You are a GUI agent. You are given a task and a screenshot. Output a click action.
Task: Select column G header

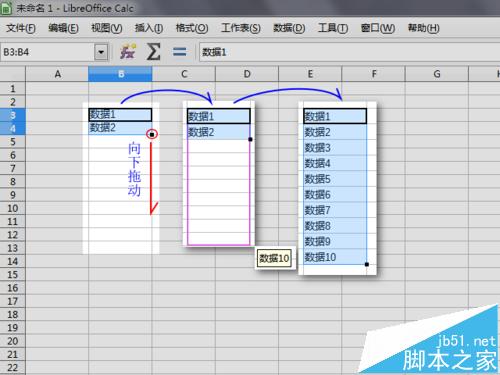click(x=437, y=74)
